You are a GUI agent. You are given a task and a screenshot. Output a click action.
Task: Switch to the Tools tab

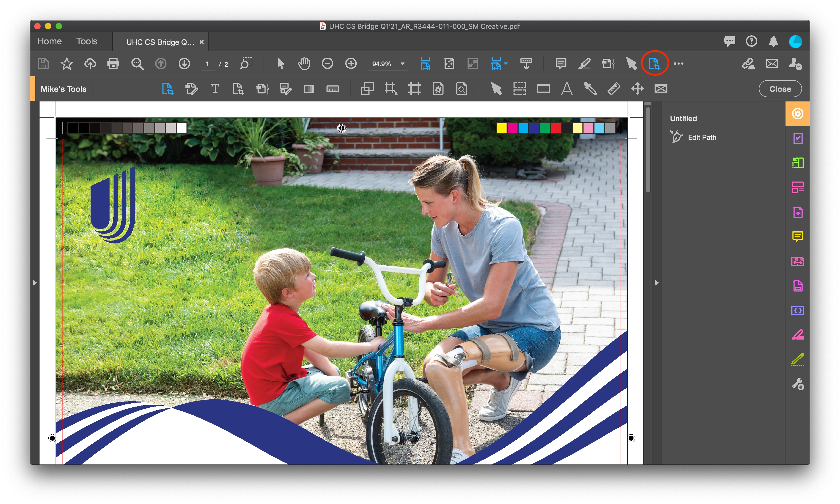click(x=87, y=41)
